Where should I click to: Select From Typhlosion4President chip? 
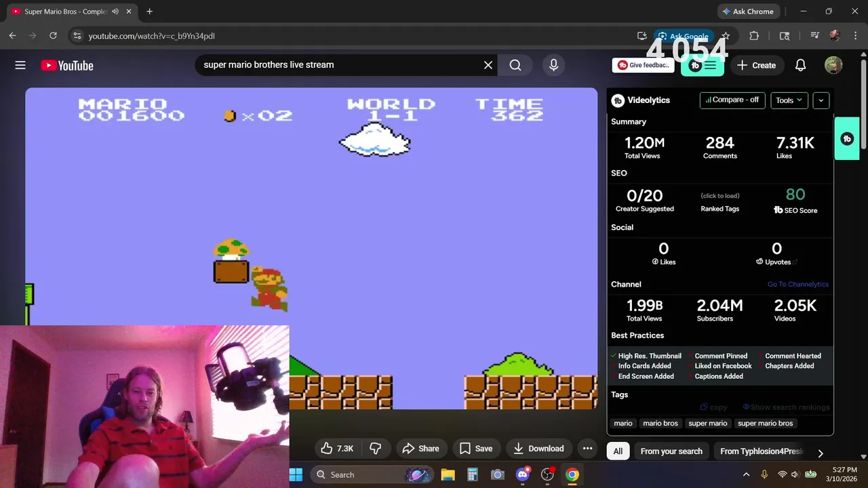click(x=761, y=451)
